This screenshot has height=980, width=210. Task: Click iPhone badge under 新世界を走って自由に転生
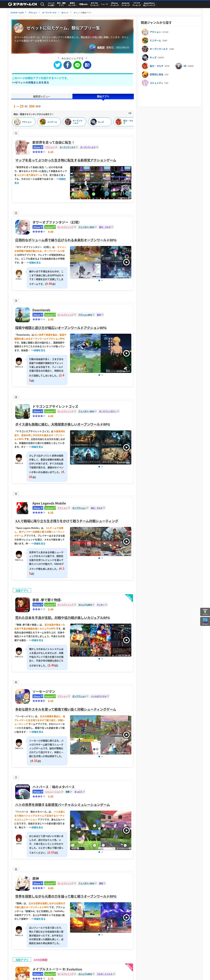coord(38,147)
